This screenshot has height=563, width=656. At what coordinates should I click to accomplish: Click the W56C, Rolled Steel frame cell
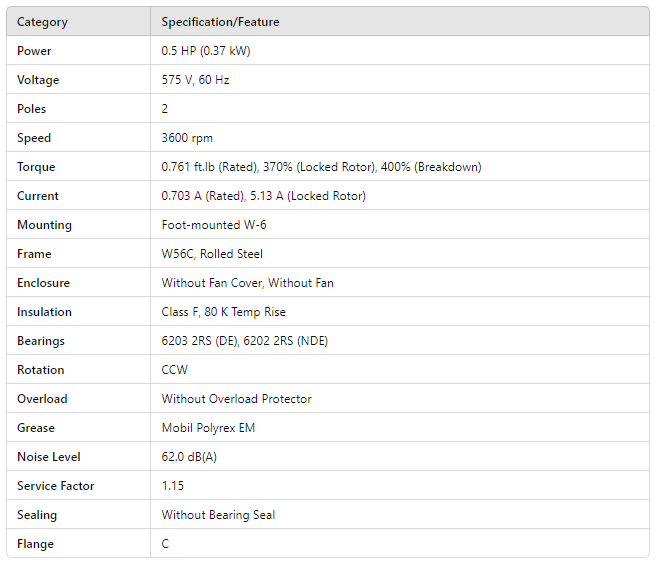coord(214,254)
